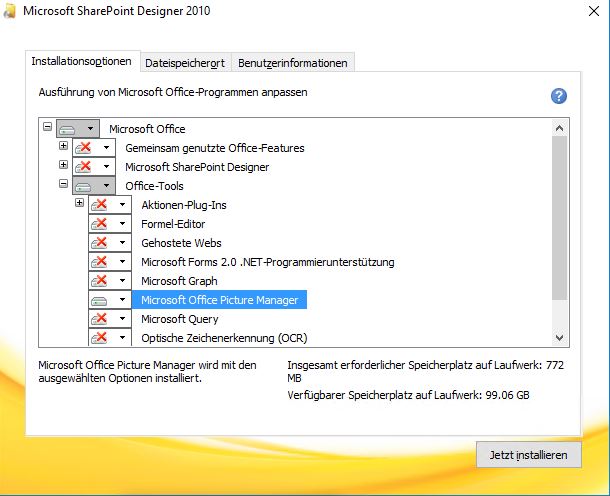Click 'Ausführung von Microsoft Office-Programmen anpassen' heading
Image resolution: width=610 pixels, height=496 pixels.
(x=173, y=92)
